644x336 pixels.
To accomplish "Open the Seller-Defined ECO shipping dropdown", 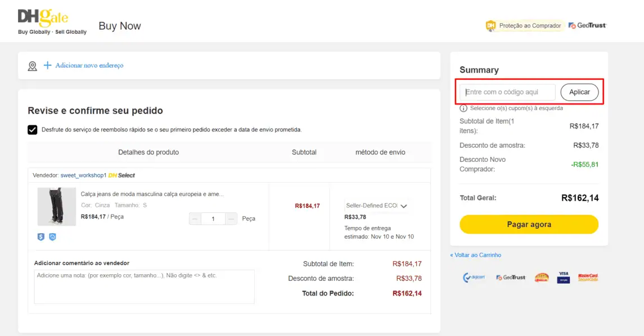I will (x=377, y=206).
